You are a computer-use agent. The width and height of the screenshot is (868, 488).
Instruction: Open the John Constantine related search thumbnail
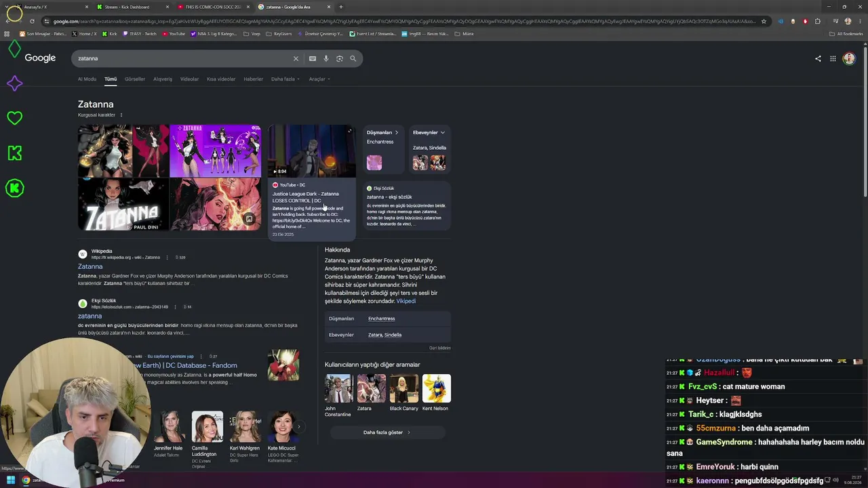tap(338, 388)
